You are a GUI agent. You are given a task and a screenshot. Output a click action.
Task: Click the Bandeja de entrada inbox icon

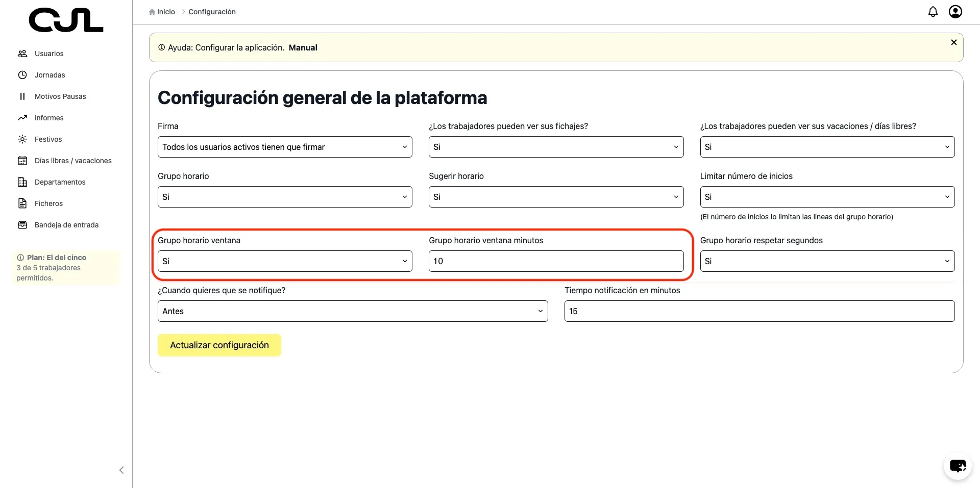point(22,225)
